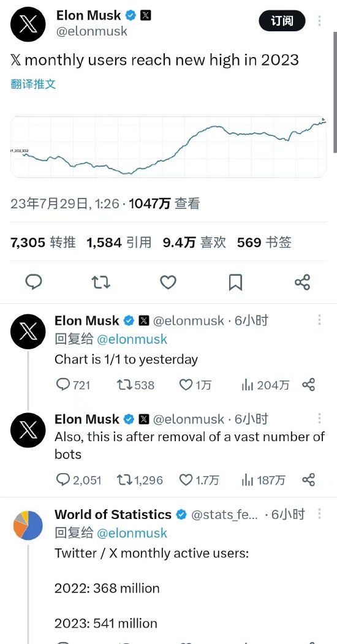View analytics showing 187万 on bots reply
Screen dimensions: 337x644
pos(263,480)
